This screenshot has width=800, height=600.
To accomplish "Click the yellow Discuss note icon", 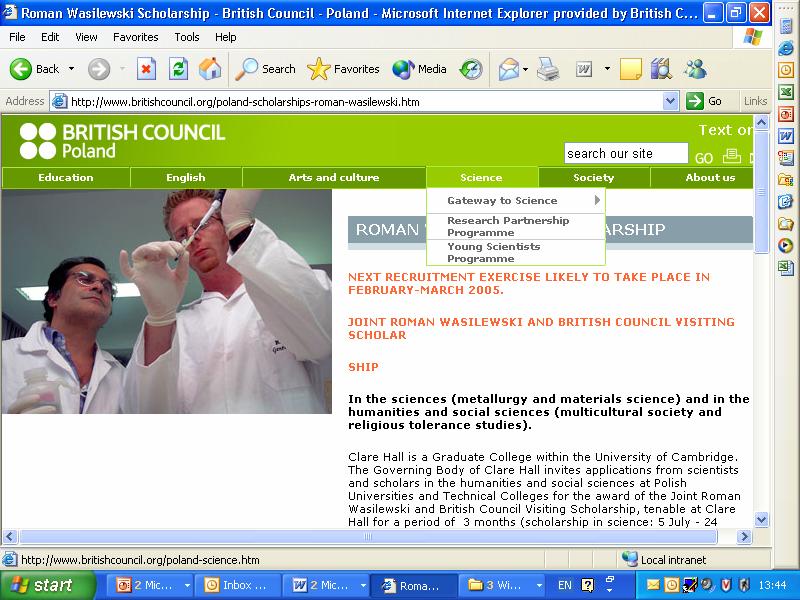I will point(631,69).
